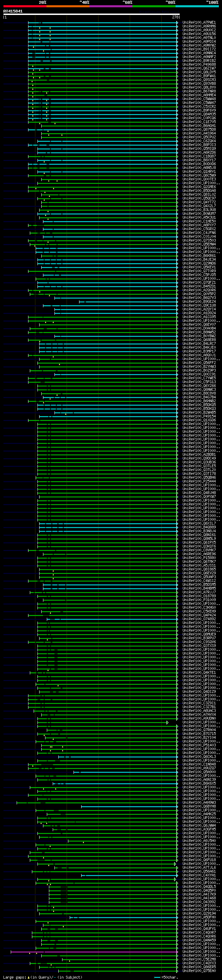Select the UniRef100_A1CG95 label
This screenshot has height=980, width=222.
[x=199, y=317]
